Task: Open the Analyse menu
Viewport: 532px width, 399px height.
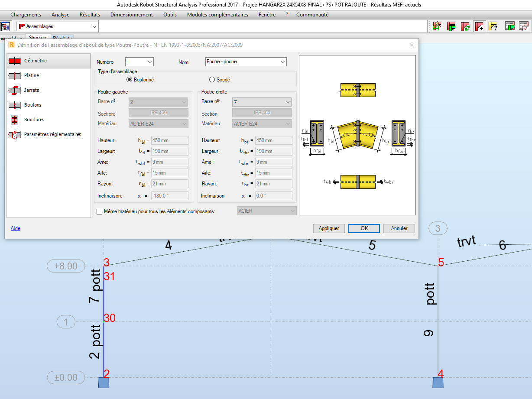Action: pyautogui.click(x=61, y=15)
